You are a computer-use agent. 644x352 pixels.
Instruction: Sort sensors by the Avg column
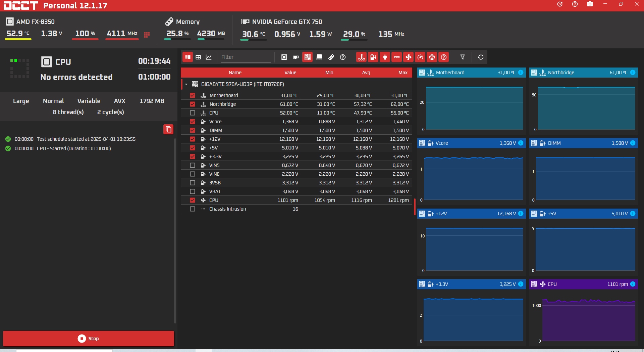point(366,73)
